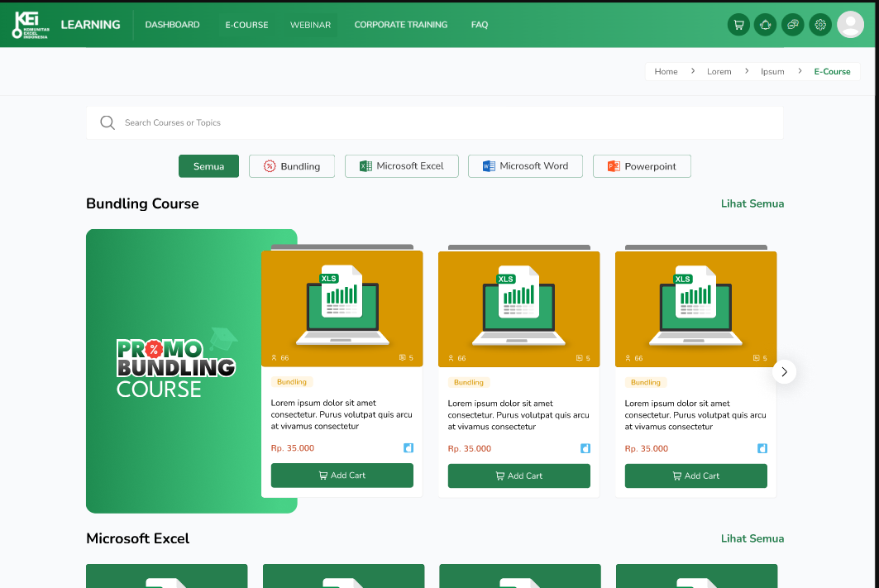Click the Search Courses or Topics field

click(447, 122)
